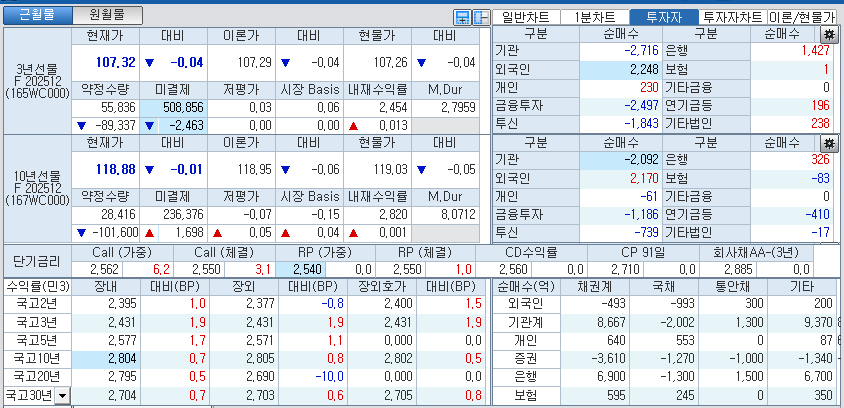Click the 장외호가 column header

tap(384, 286)
